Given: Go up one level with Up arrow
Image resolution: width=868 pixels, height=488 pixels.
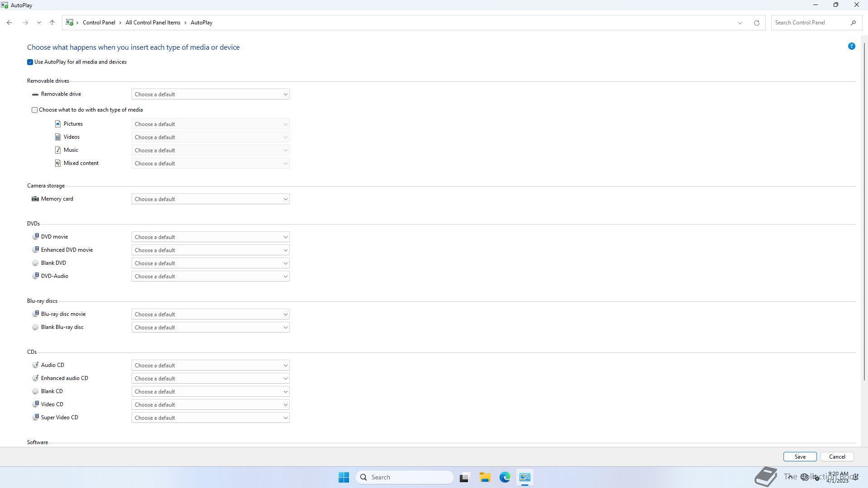Looking at the screenshot, I should click(x=52, y=23).
